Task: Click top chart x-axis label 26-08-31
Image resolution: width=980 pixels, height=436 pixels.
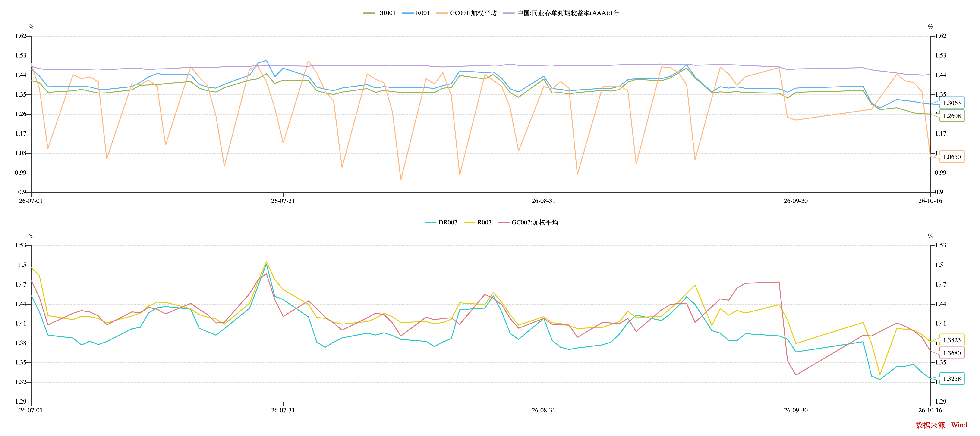Action: tap(543, 201)
